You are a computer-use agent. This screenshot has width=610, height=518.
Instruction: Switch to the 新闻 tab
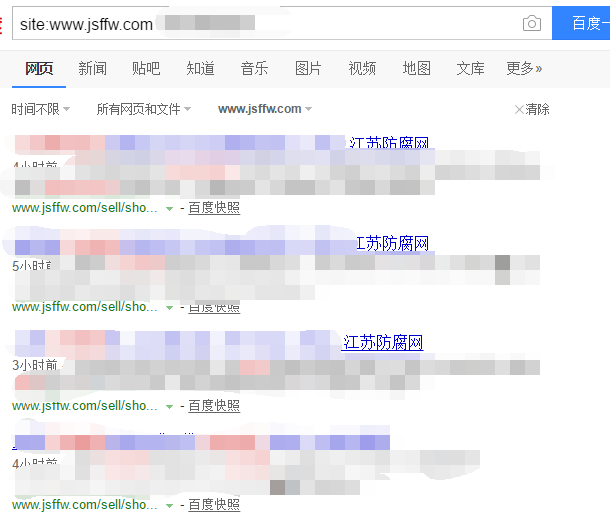[92, 68]
